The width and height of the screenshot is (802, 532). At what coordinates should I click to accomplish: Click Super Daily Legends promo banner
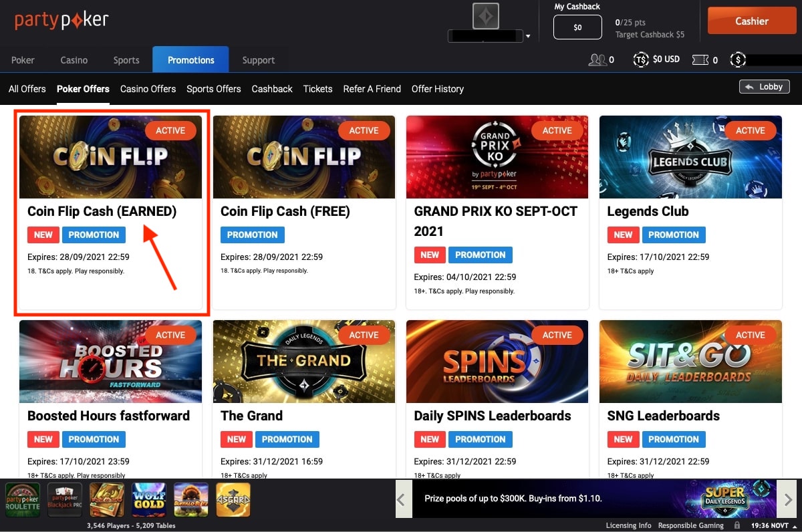[595, 499]
